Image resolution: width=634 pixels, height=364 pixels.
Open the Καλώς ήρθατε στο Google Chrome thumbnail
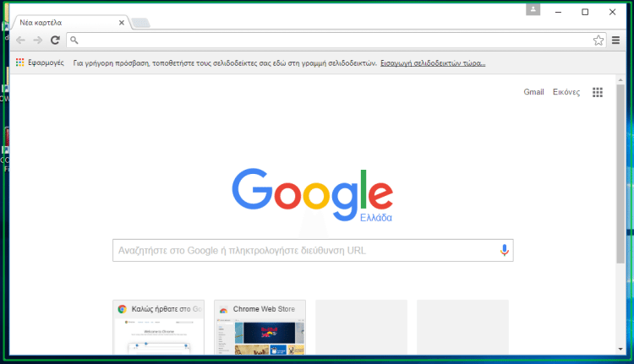point(159,327)
